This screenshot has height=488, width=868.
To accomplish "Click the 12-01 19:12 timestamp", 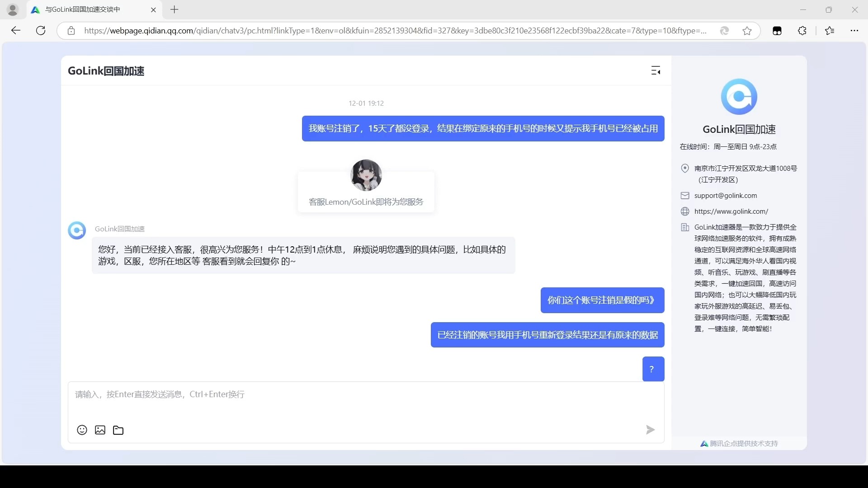I will point(366,103).
